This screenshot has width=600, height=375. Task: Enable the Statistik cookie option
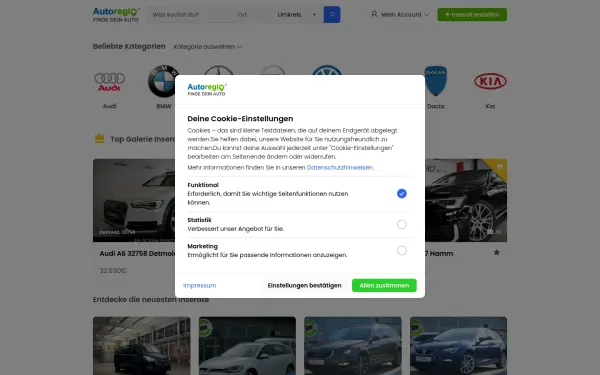(401, 224)
